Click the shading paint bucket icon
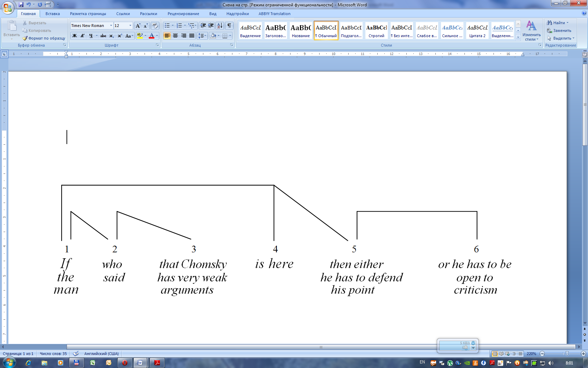 click(x=213, y=36)
